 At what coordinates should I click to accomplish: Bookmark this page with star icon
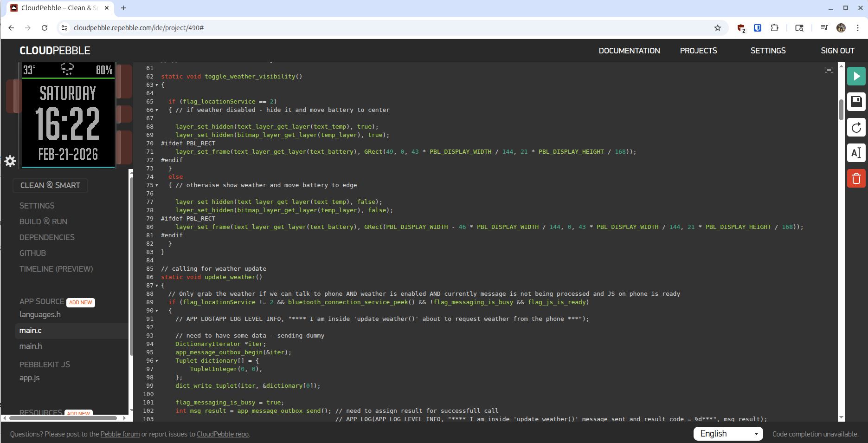tap(717, 28)
